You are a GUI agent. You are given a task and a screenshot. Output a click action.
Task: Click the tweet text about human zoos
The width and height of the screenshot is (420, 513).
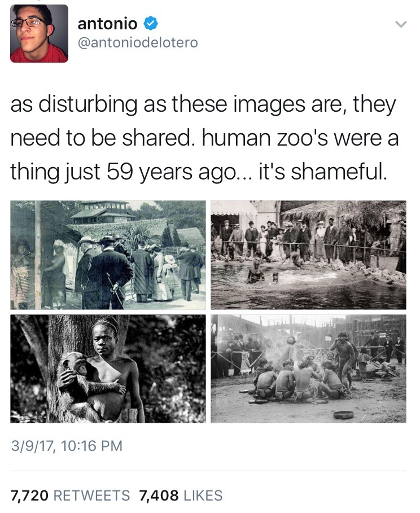[x=204, y=138]
